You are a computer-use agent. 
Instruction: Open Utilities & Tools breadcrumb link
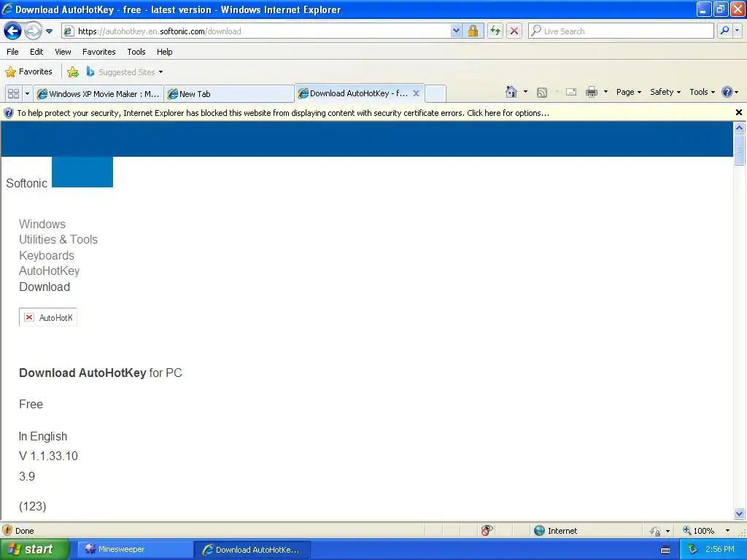(58, 239)
